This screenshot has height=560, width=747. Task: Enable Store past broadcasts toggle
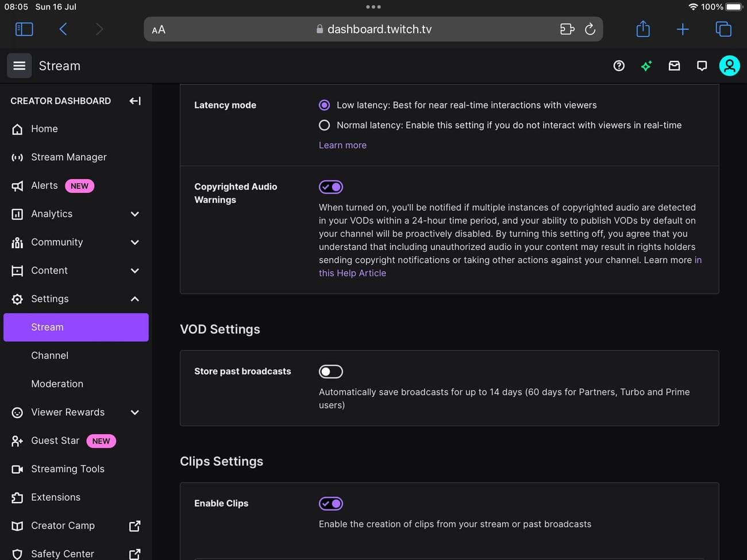click(331, 372)
